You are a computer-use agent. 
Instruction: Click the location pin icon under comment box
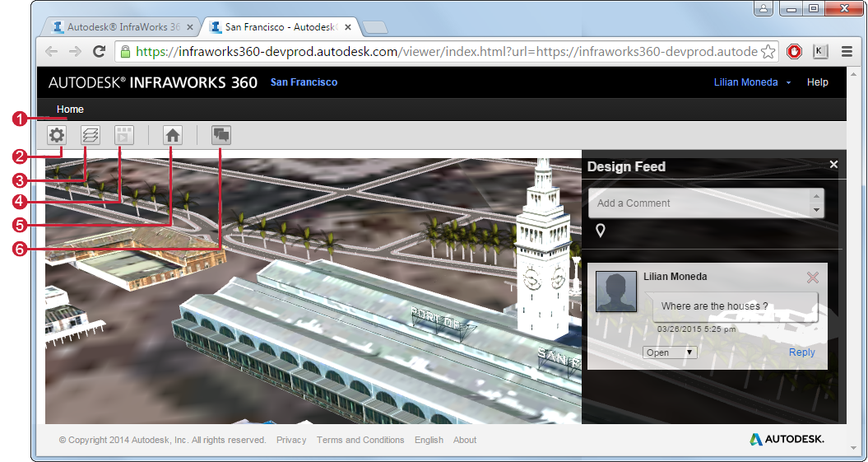(x=600, y=231)
